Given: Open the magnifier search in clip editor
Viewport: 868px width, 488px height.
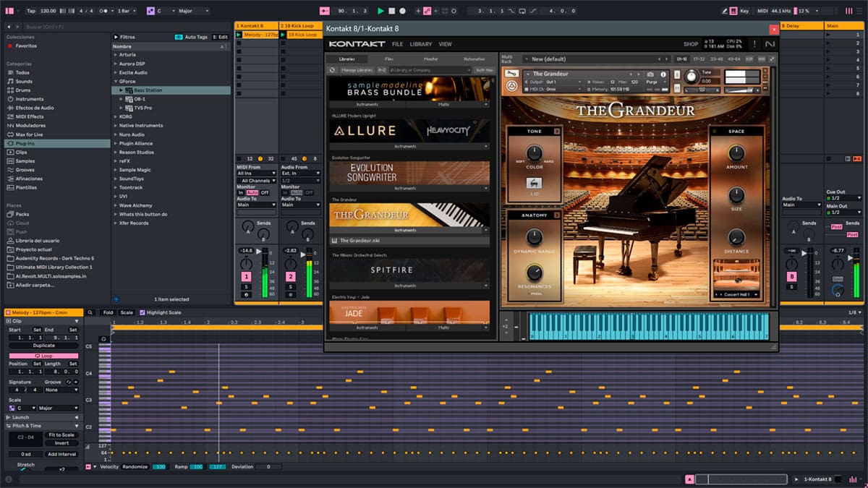Looking at the screenshot, I should (90, 312).
